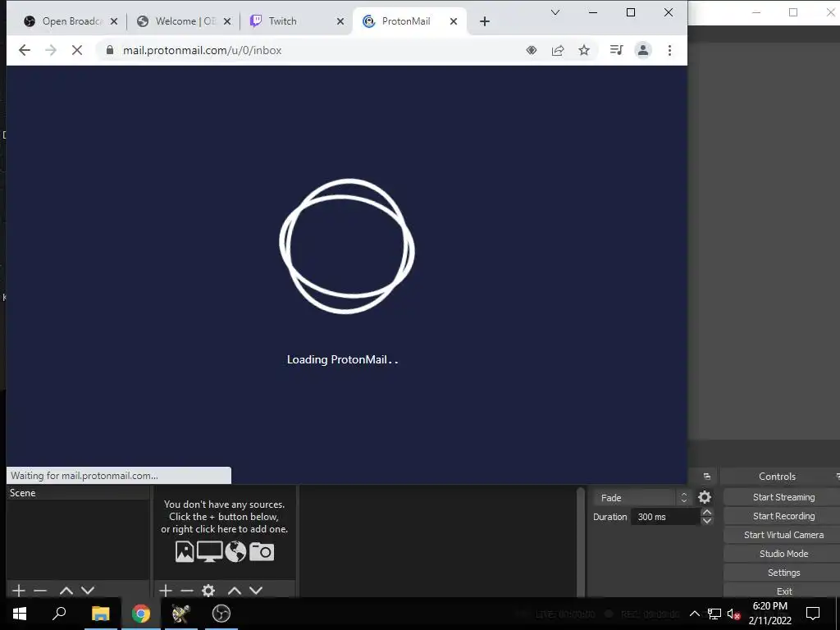Image resolution: width=840 pixels, height=630 pixels.
Task: Remove the selected OBS source
Action: [x=187, y=591]
